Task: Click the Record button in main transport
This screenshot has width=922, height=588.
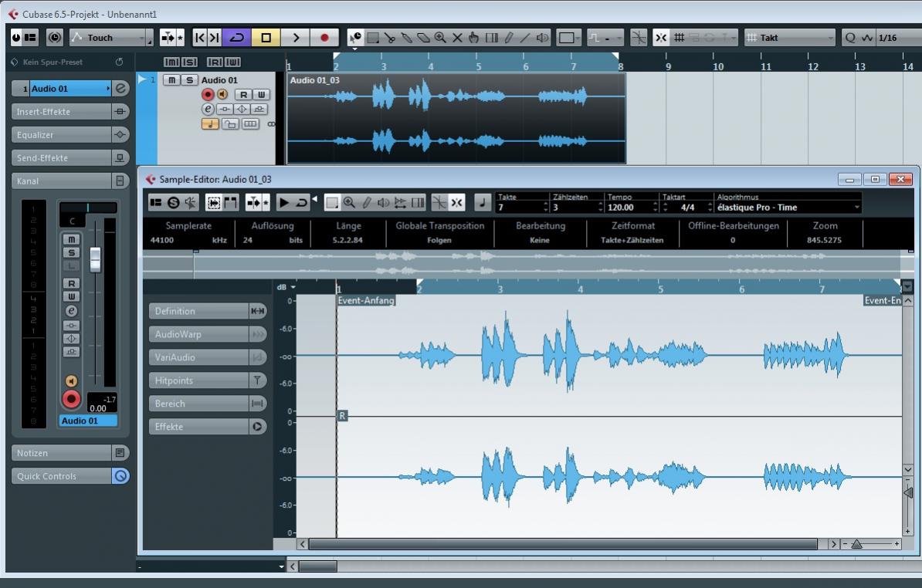Action: point(324,37)
